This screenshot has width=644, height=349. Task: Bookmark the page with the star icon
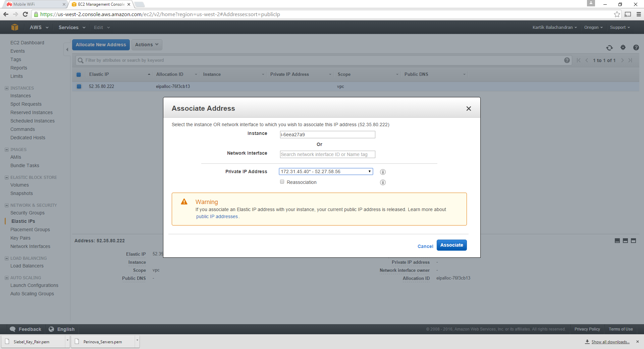pos(617,14)
